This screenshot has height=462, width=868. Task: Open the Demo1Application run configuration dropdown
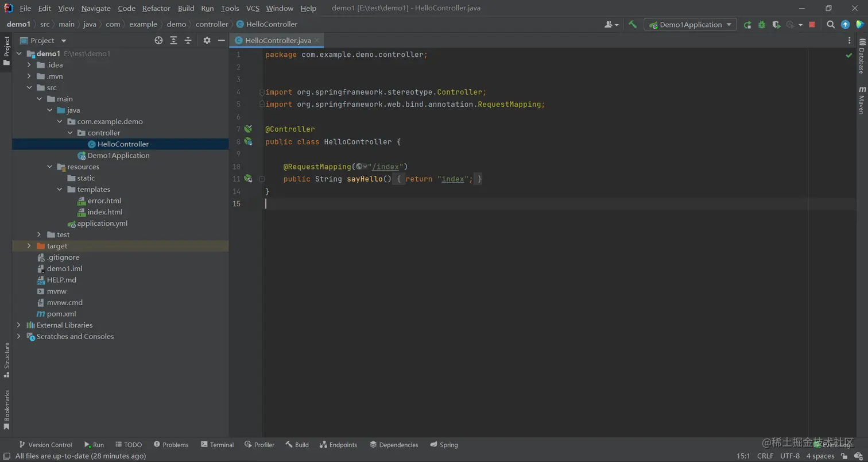pyautogui.click(x=691, y=25)
